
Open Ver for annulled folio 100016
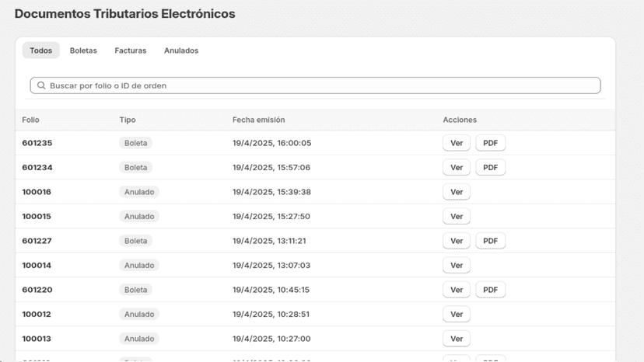(x=457, y=192)
